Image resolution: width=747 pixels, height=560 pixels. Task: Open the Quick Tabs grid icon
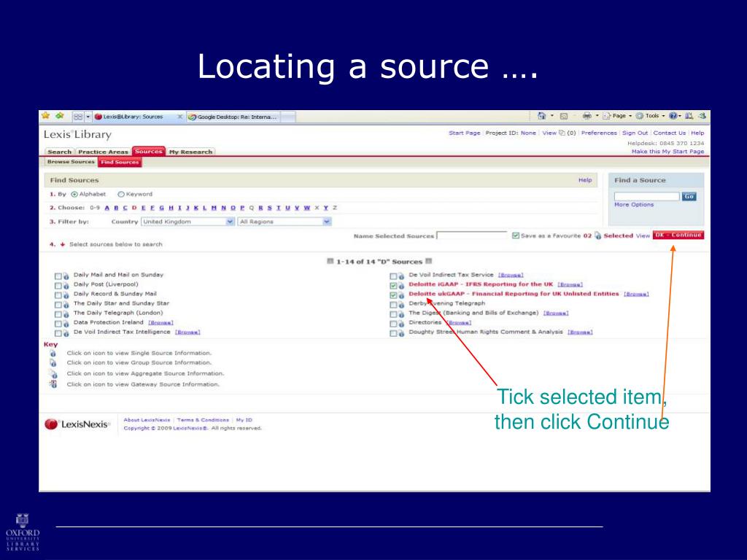pos(78,117)
